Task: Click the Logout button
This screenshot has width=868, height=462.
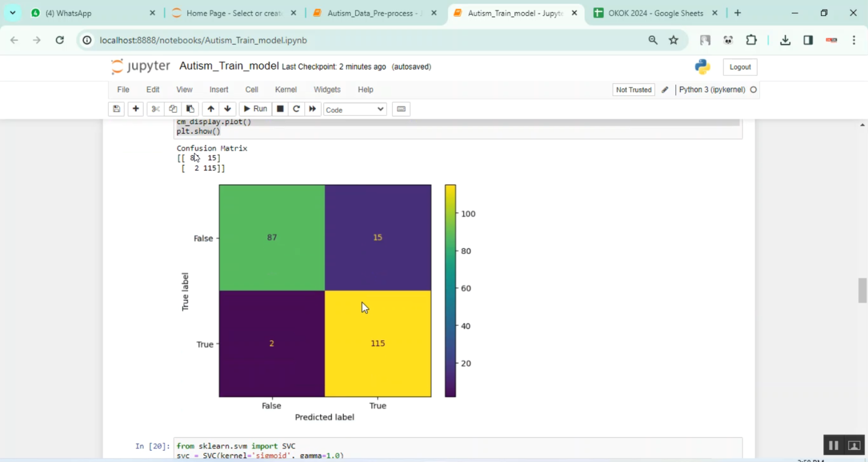Action: click(740, 67)
